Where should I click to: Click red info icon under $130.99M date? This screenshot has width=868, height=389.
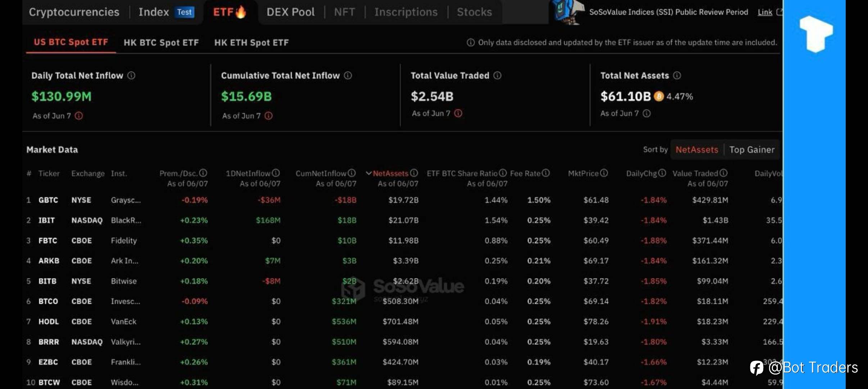(x=79, y=116)
